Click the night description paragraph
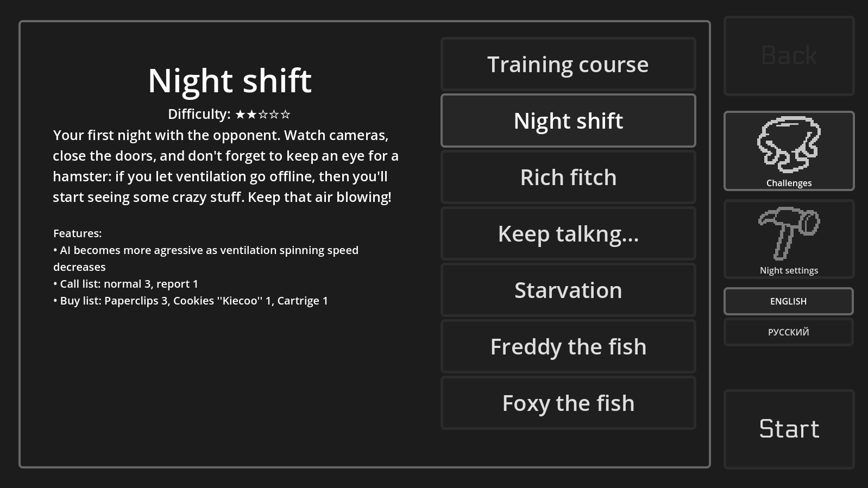The height and width of the screenshot is (488, 868). (225, 166)
